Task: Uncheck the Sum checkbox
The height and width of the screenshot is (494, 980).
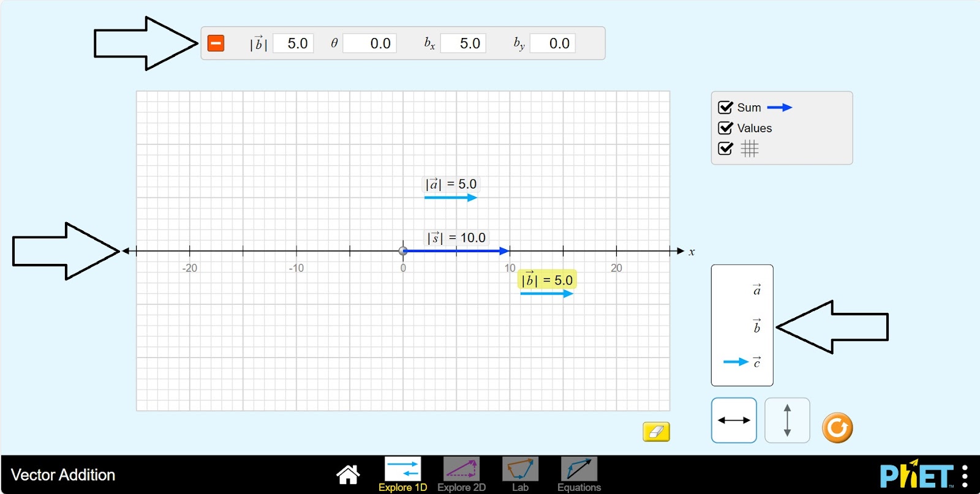Action: coord(726,108)
